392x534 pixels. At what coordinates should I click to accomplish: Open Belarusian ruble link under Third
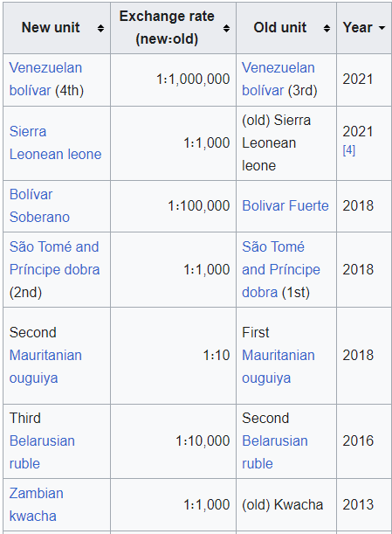[x=42, y=452]
